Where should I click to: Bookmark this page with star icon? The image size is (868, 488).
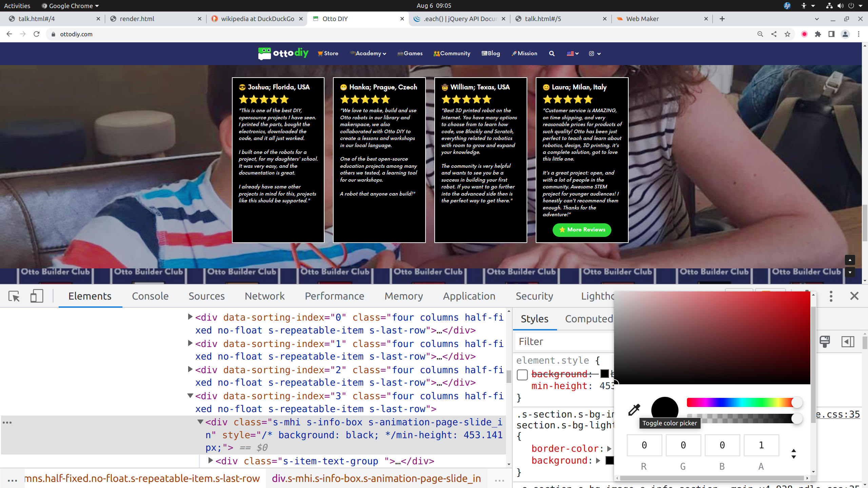tap(787, 34)
